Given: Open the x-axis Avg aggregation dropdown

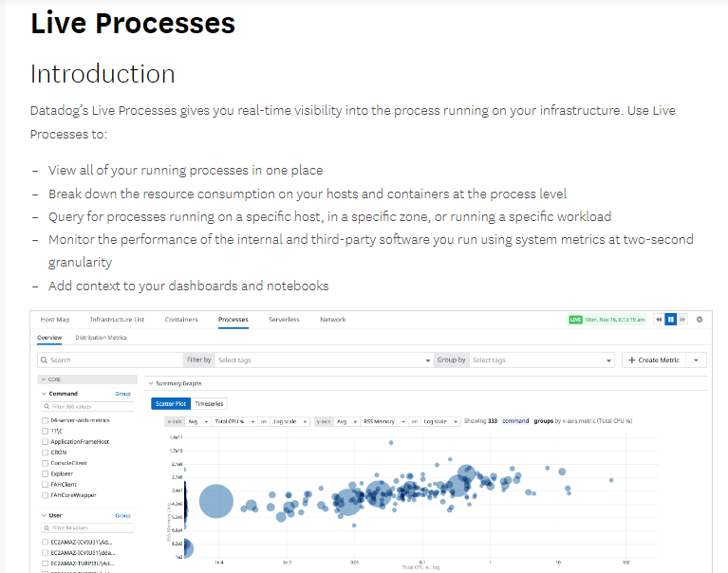Looking at the screenshot, I should (x=197, y=421).
